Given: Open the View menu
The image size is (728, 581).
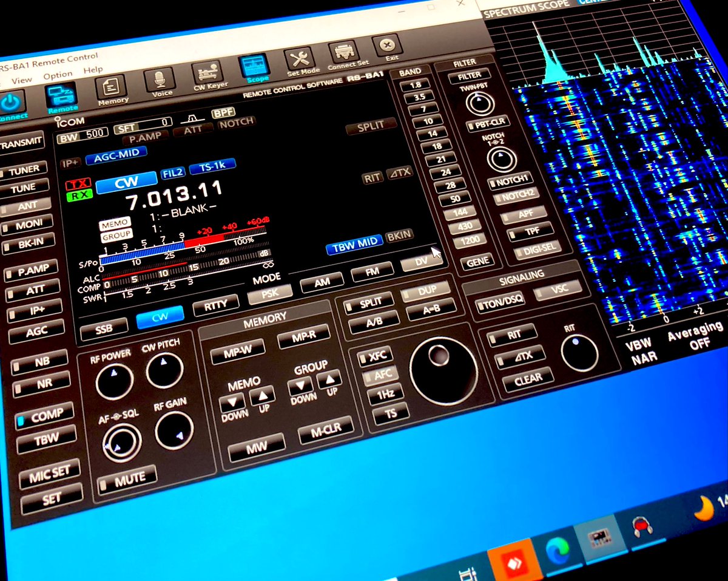Looking at the screenshot, I should 22,80.
